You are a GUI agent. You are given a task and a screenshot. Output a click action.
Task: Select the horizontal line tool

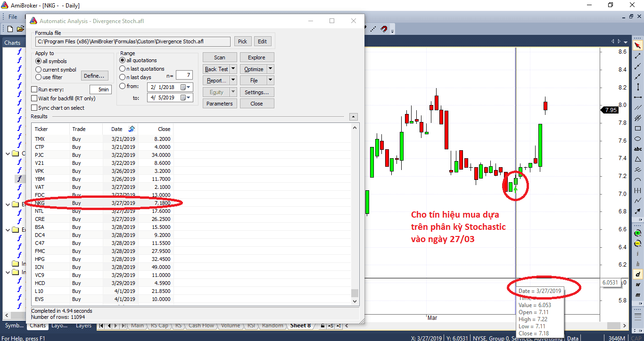pyautogui.click(x=638, y=97)
